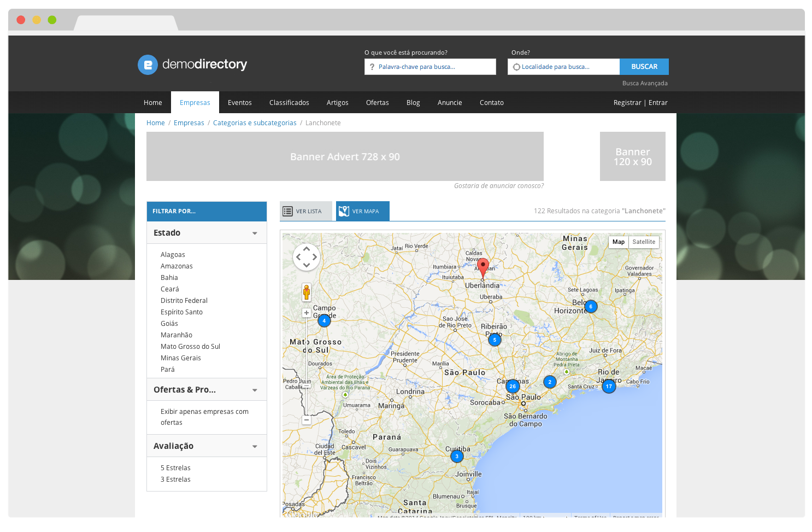Click the cluster marker labeled 6

pos(591,307)
